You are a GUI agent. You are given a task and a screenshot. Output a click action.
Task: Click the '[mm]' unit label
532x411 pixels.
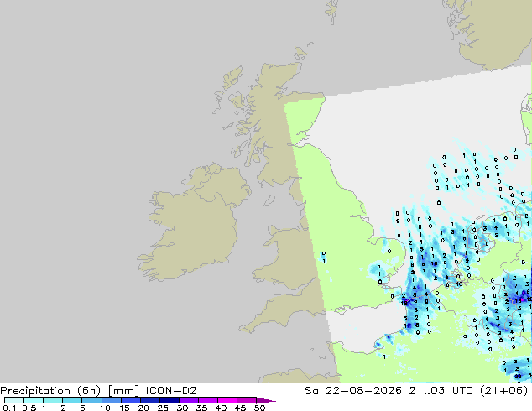(123, 391)
